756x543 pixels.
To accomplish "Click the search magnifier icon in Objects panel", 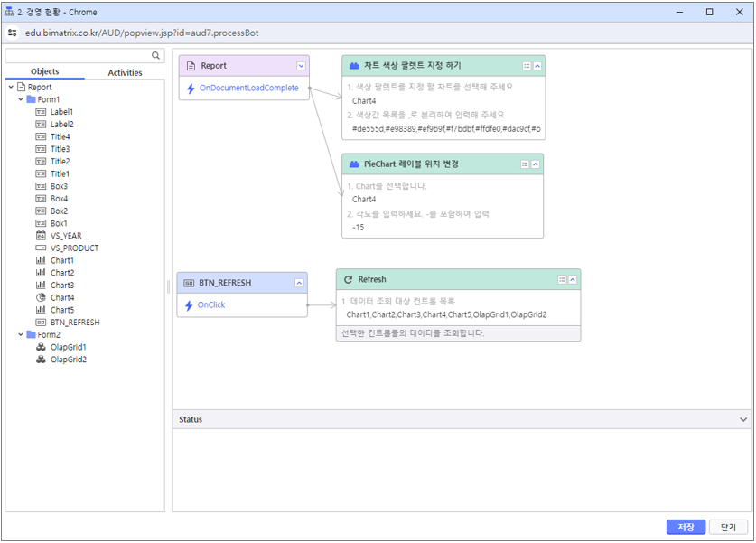I will tap(156, 56).
